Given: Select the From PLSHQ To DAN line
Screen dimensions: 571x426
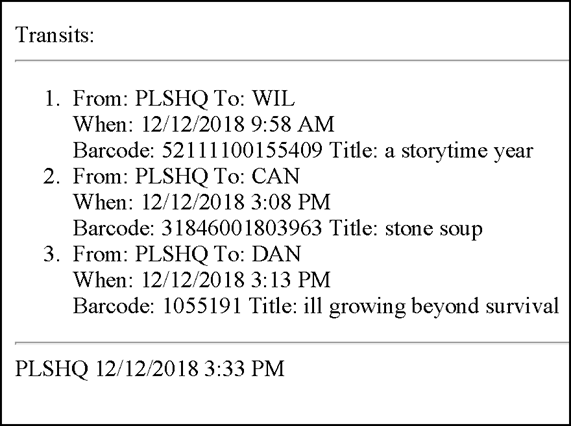Looking at the screenshot, I should point(187,254).
